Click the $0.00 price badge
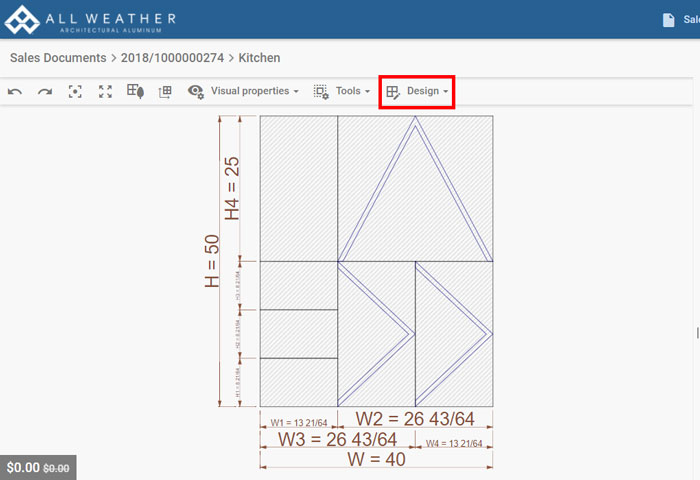Viewport: 700px width, 480px height. 38,467
